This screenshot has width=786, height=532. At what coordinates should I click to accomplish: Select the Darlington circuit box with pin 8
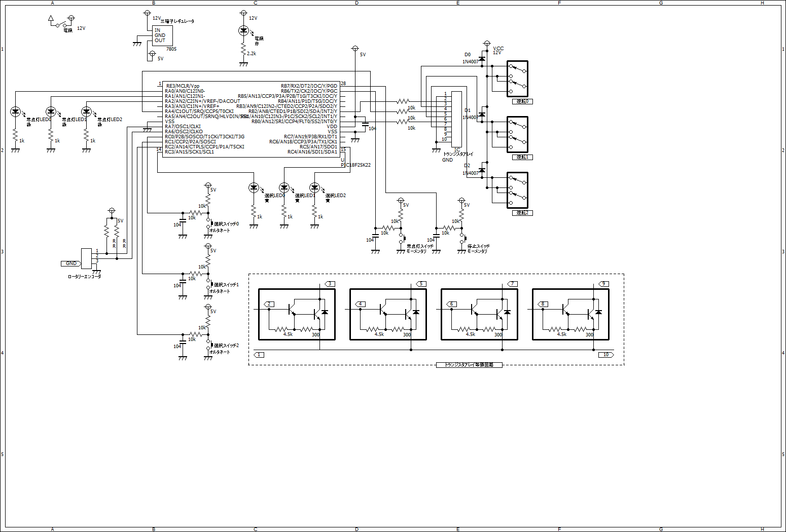tap(570, 314)
